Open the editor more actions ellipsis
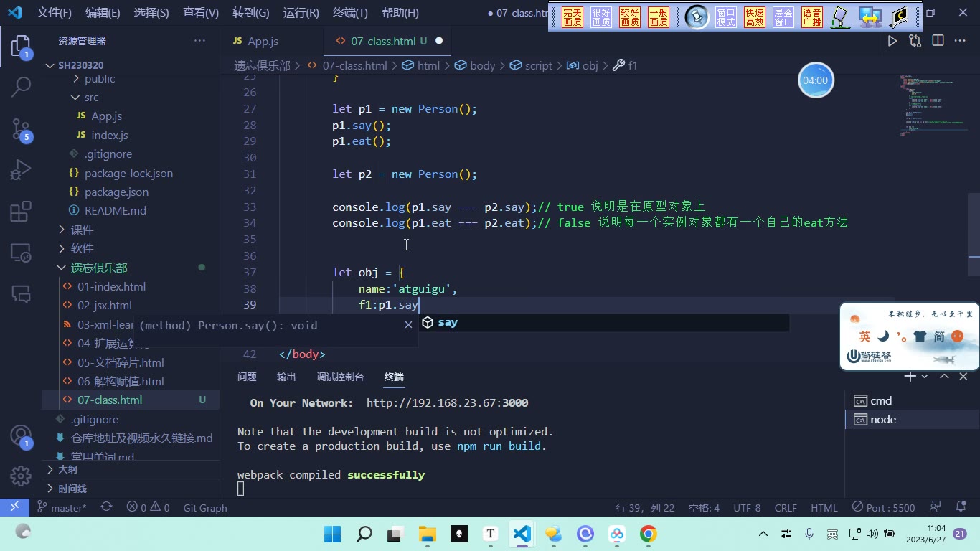The width and height of the screenshot is (980, 551). pos(960,41)
